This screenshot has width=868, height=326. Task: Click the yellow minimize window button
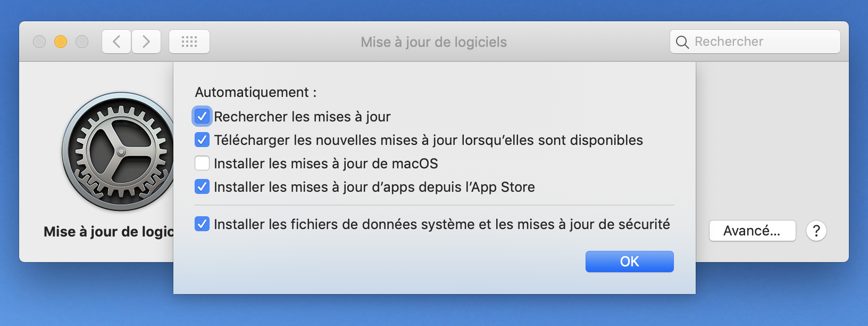coord(61,42)
